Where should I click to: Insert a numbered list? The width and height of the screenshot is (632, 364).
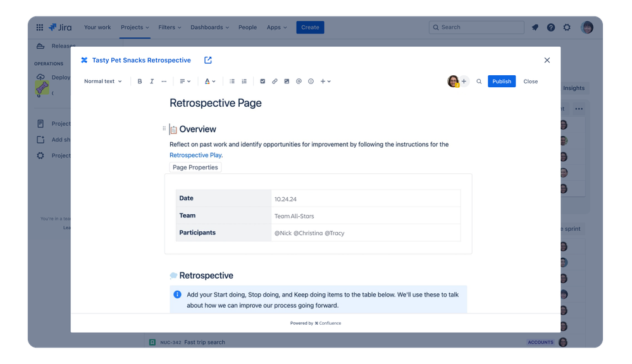[x=244, y=81]
